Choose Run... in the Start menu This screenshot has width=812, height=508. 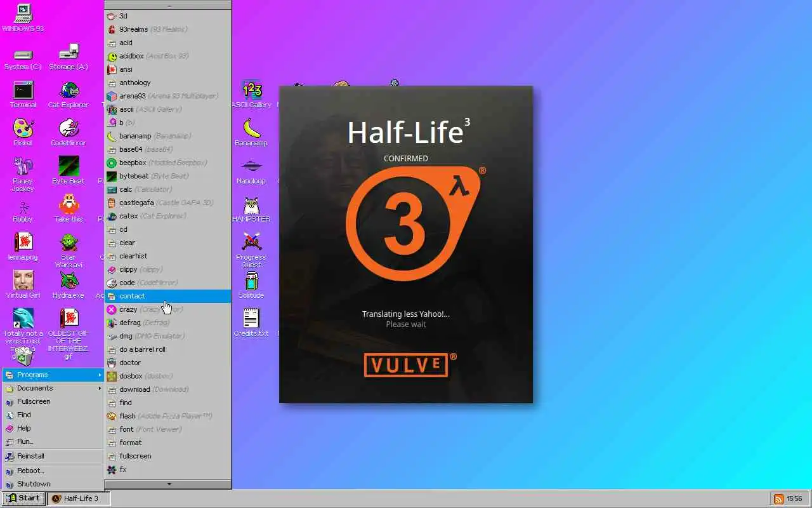pos(53,441)
